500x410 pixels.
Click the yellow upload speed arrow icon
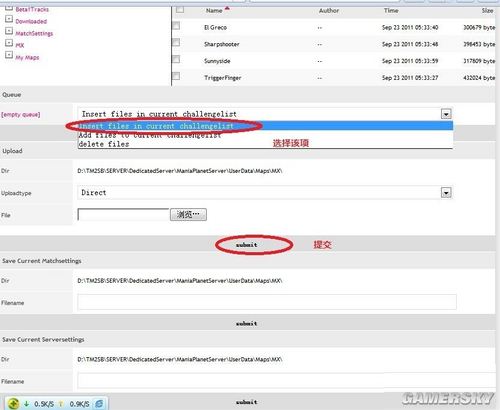click(x=61, y=404)
